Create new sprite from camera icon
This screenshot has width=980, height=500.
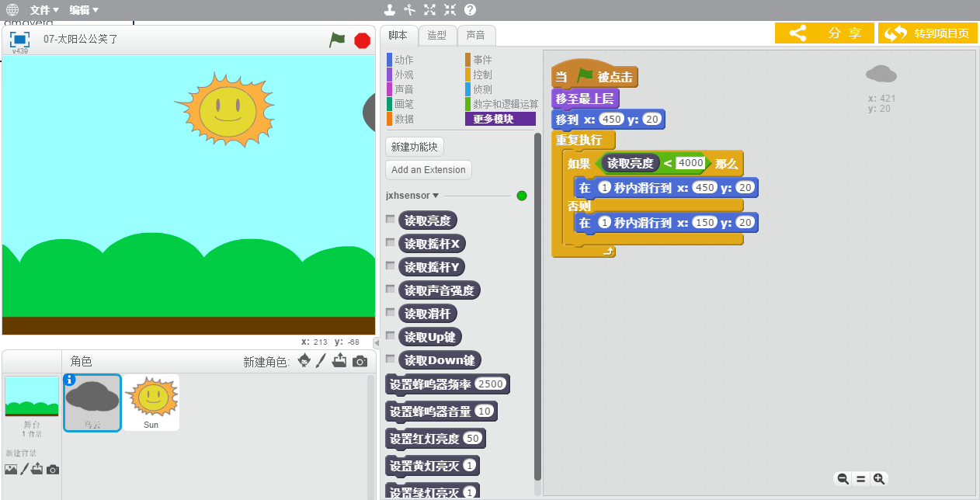(360, 361)
